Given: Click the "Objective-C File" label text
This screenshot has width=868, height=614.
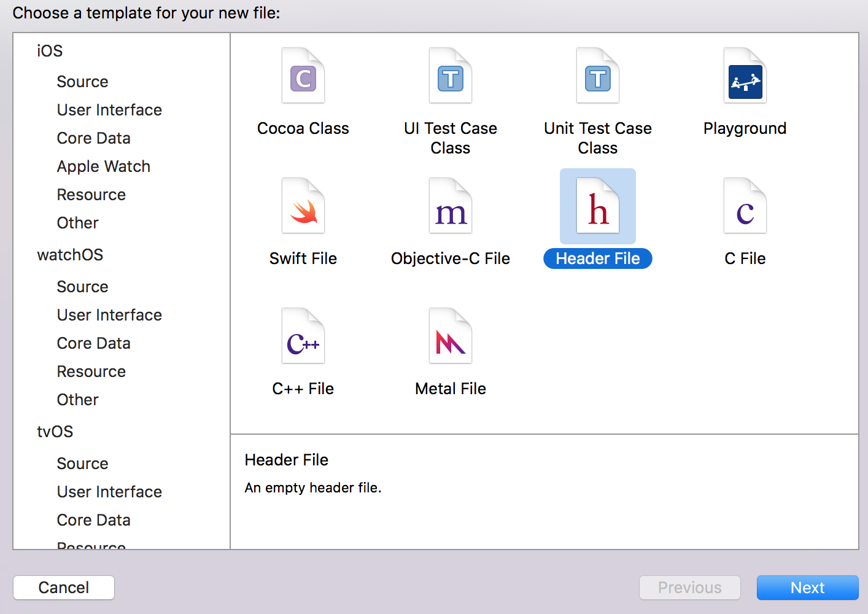Looking at the screenshot, I should pos(451,258).
